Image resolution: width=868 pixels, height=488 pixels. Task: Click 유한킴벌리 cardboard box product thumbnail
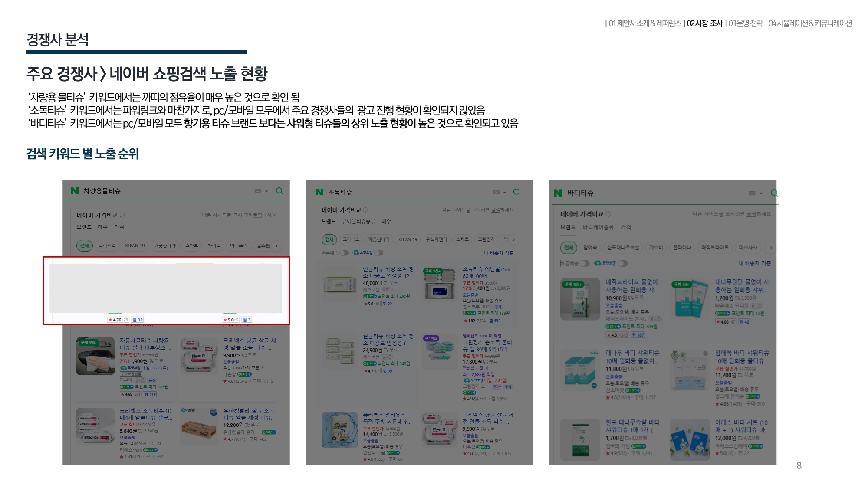pos(198,426)
